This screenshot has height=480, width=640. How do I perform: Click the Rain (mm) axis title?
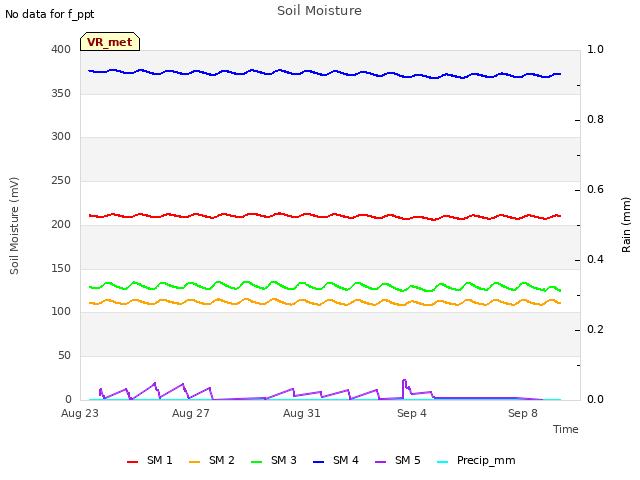click(x=626, y=225)
